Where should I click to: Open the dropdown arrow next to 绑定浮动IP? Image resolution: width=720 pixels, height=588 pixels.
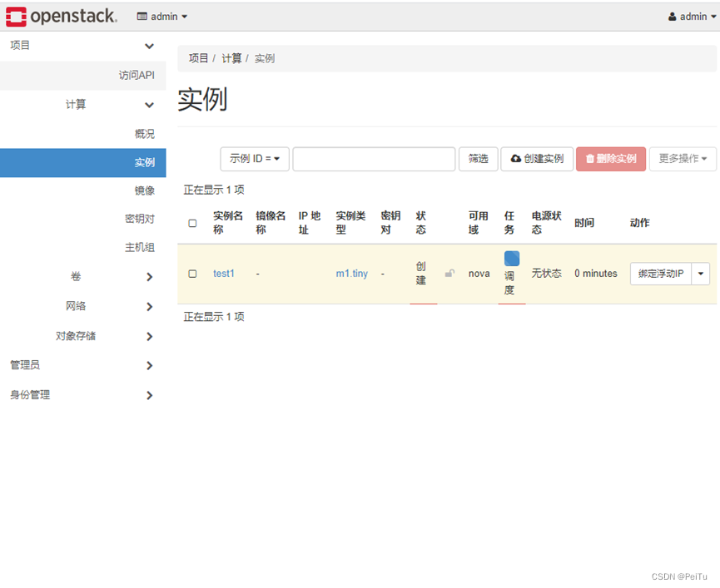tap(700, 273)
